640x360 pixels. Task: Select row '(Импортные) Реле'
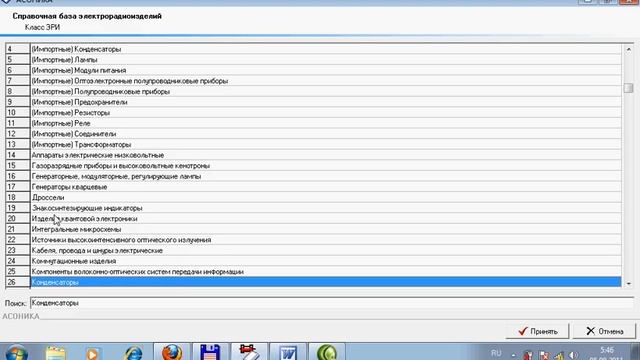tap(326, 123)
